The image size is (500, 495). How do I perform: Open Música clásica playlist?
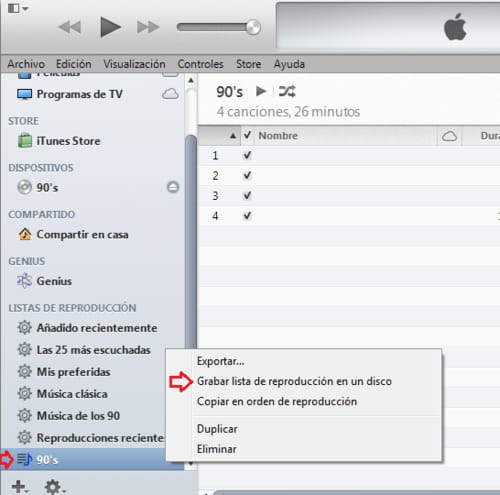72,394
